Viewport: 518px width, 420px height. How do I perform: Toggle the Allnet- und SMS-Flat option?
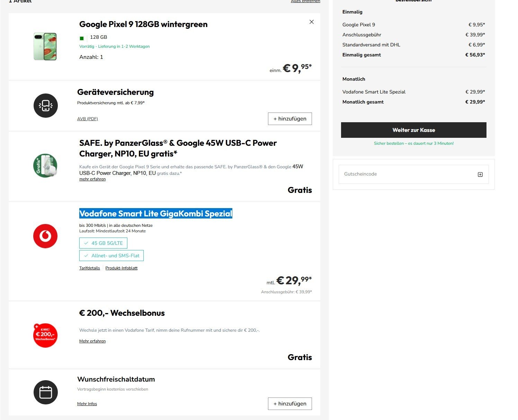(111, 256)
